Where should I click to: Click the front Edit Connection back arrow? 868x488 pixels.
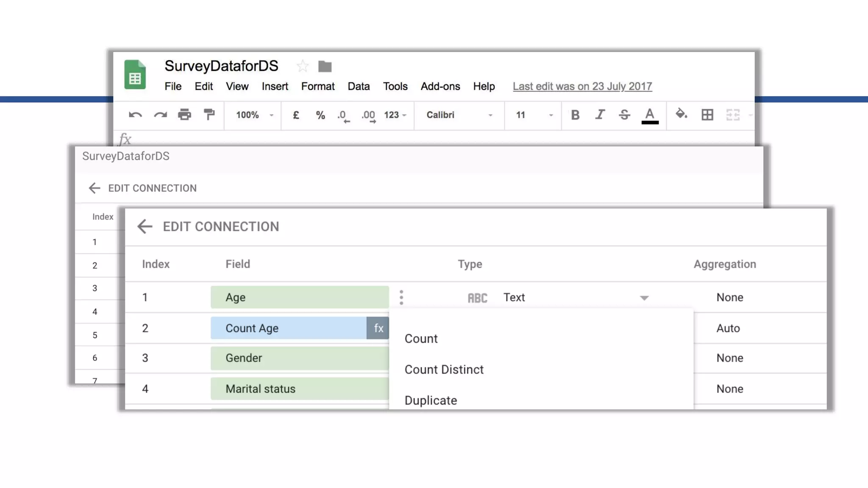pyautogui.click(x=145, y=226)
